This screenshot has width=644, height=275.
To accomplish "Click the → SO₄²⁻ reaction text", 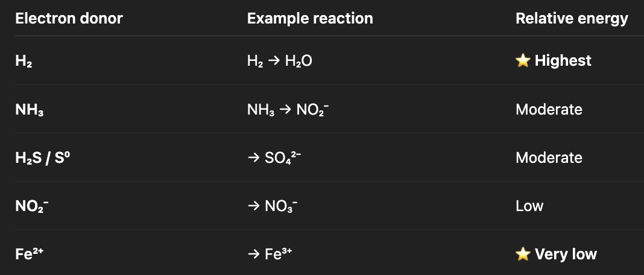I will click(x=279, y=158).
